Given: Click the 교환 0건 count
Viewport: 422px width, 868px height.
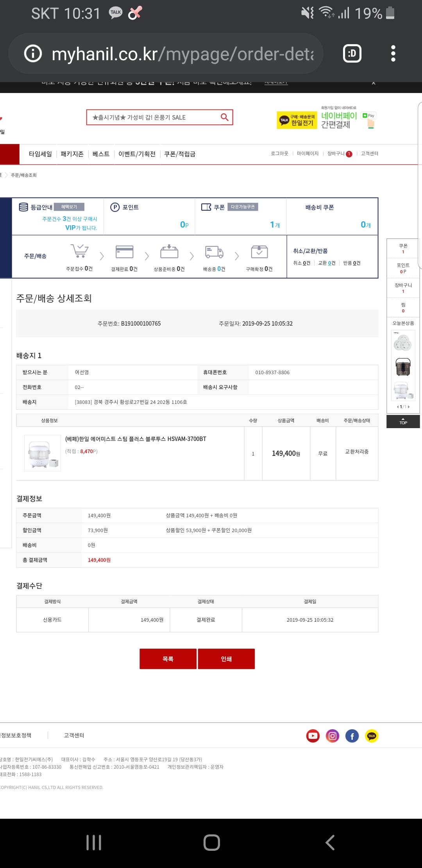Looking at the screenshot, I should pos(327,263).
